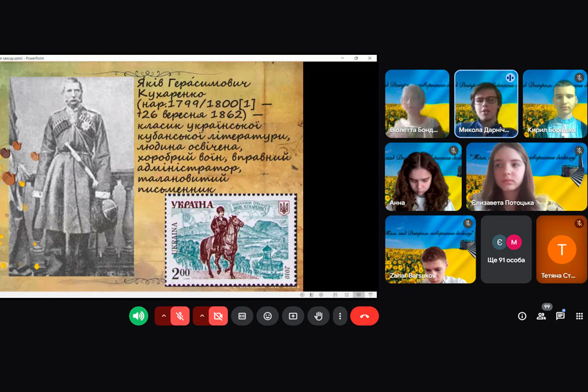Select Zahar Barsukov participant tile

(430, 249)
